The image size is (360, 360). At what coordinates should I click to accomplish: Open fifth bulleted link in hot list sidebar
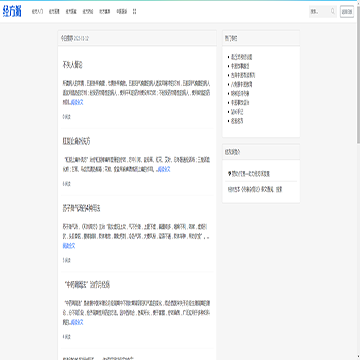(240, 94)
